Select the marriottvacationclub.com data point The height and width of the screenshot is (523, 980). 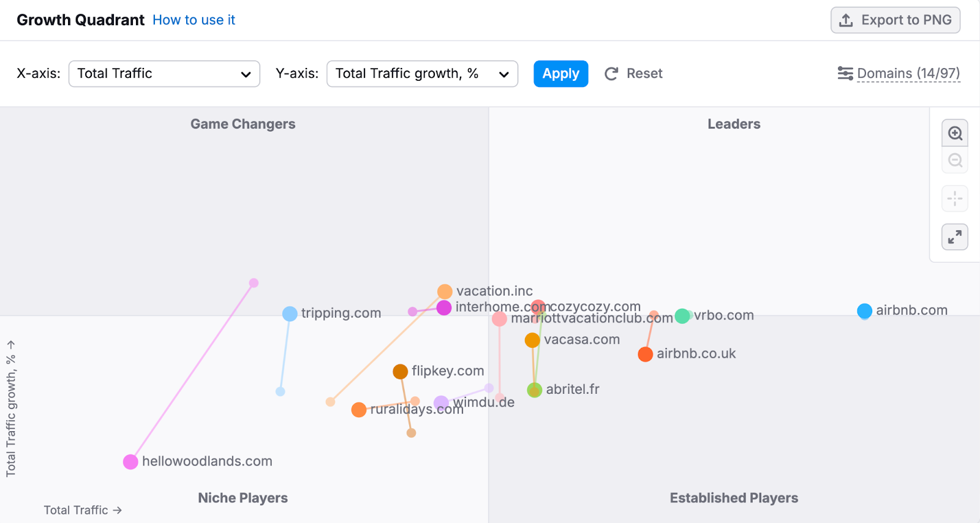[x=499, y=318]
